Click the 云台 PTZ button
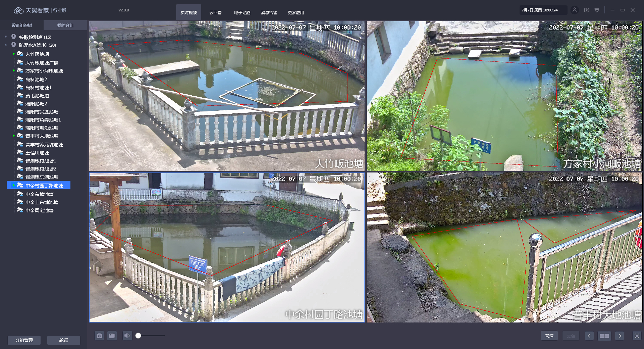This screenshot has height=349, width=644. 571,336
